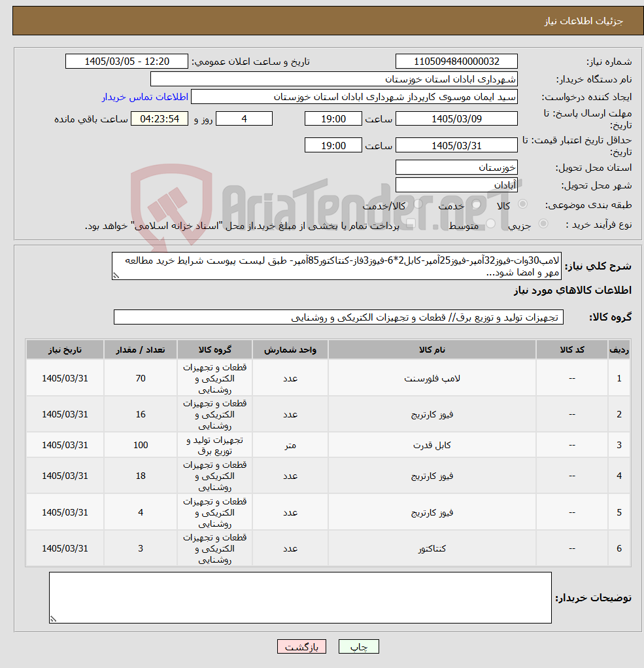Toggle the treasury-bonds payment checkbox
Screen dimensions: 644x668
(x=411, y=224)
